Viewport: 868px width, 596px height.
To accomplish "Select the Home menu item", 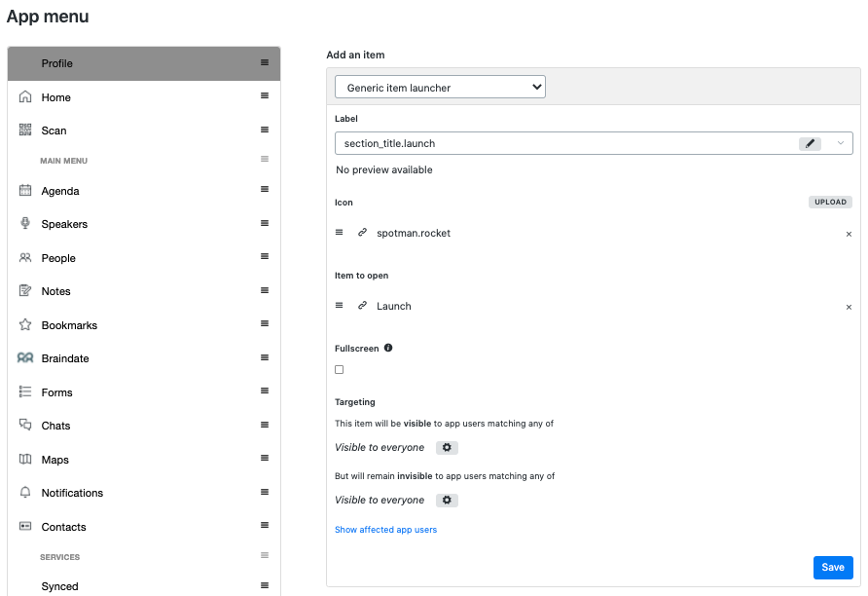I will 144,97.
